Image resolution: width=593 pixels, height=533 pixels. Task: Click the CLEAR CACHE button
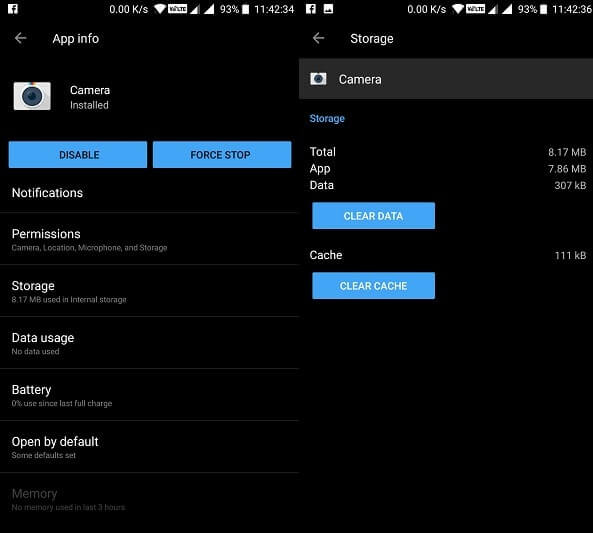pyautogui.click(x=373, y=286)
